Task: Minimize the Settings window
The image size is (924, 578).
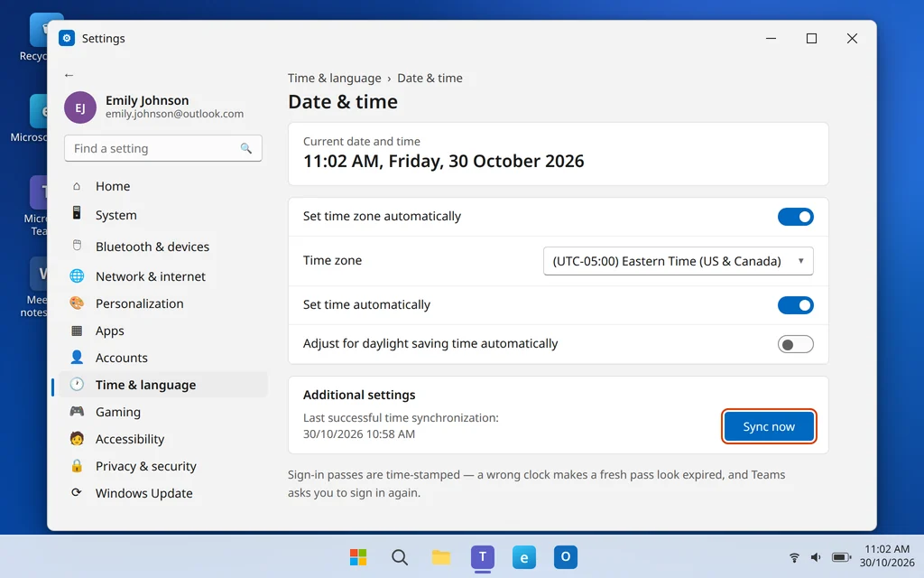Action: click(771, 38)
